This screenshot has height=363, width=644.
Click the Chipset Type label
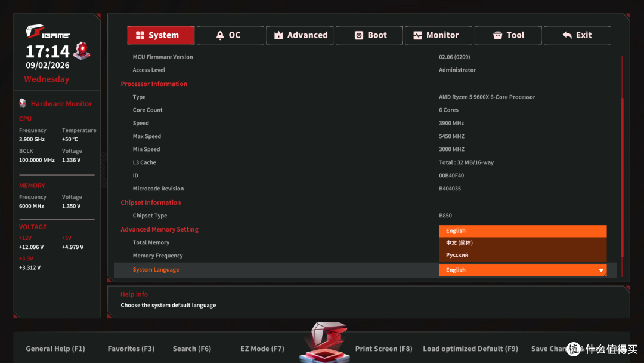[150, 216]
